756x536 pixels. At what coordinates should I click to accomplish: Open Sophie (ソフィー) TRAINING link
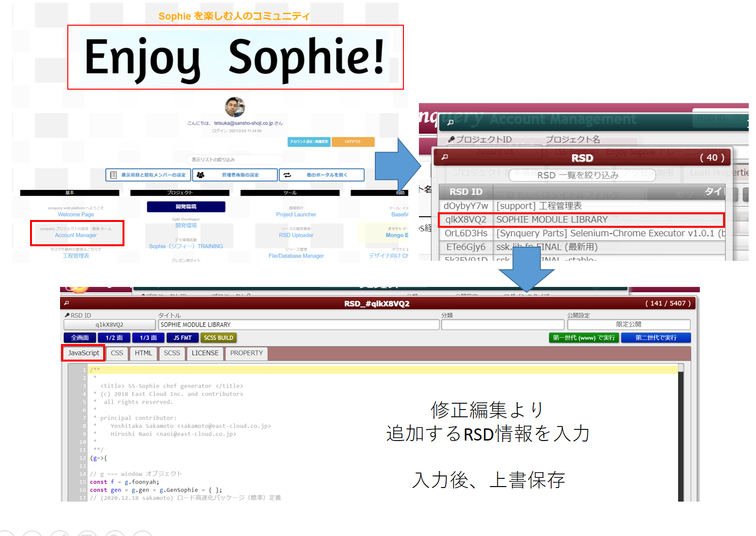pyautogui.click(x=186, y=246)
